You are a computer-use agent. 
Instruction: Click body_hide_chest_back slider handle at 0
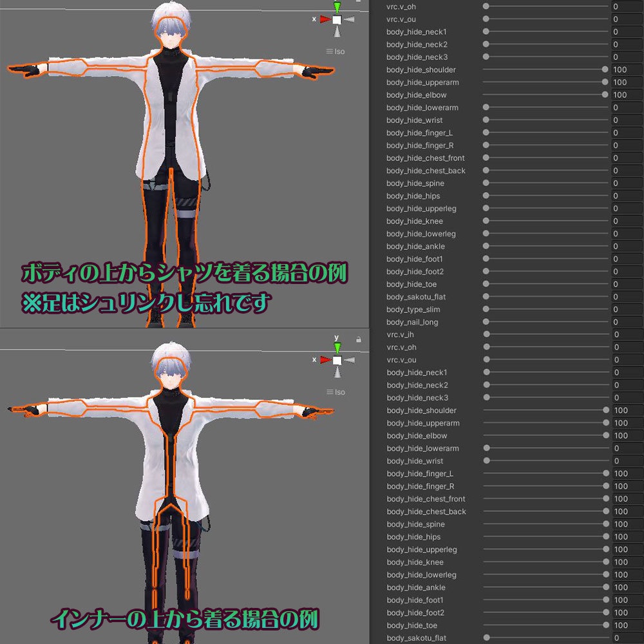point(486,170)
